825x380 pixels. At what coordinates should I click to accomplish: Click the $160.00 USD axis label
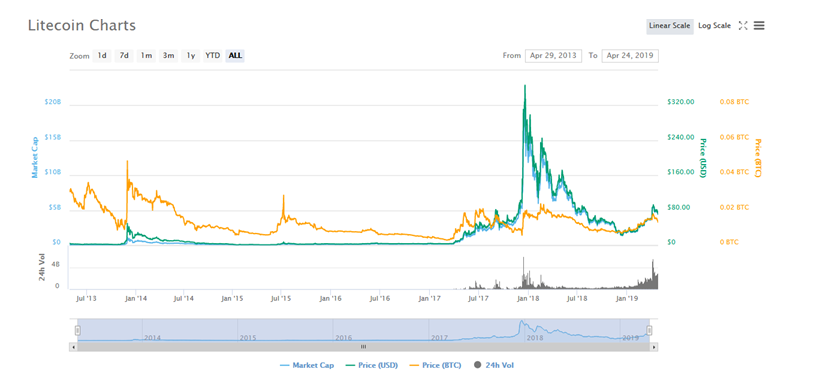tap(681, 172)
